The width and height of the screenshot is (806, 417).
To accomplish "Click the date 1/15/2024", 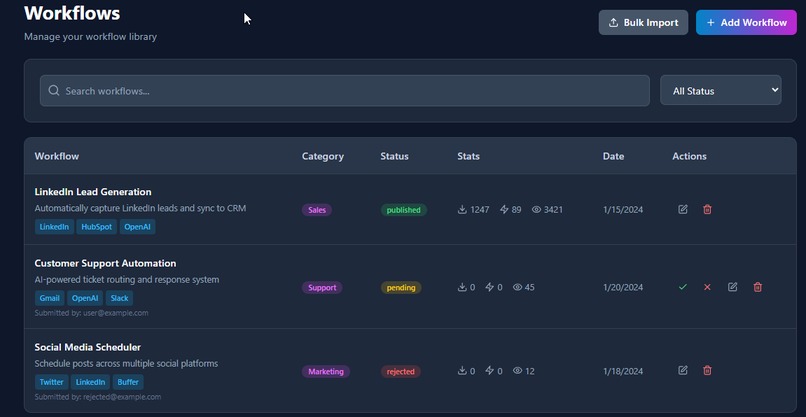I will [x=623, y=210].
